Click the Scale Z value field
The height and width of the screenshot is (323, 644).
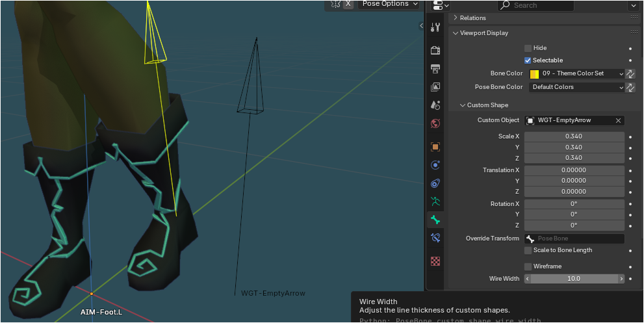tap(574, 158)
